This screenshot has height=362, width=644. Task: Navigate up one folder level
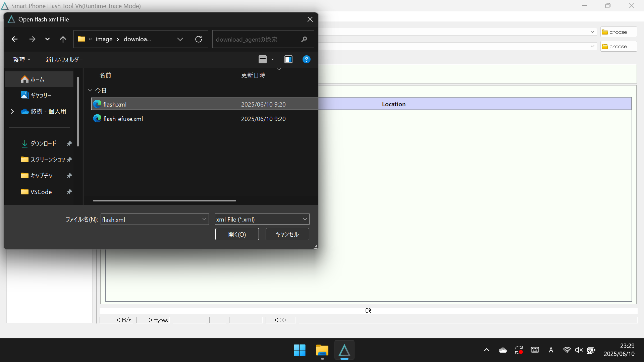coord(63,39)
